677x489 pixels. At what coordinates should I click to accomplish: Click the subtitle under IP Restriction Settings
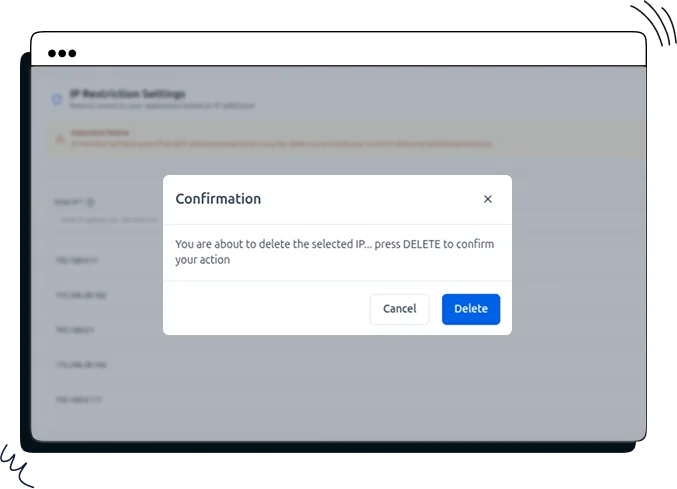click(154, 106)
